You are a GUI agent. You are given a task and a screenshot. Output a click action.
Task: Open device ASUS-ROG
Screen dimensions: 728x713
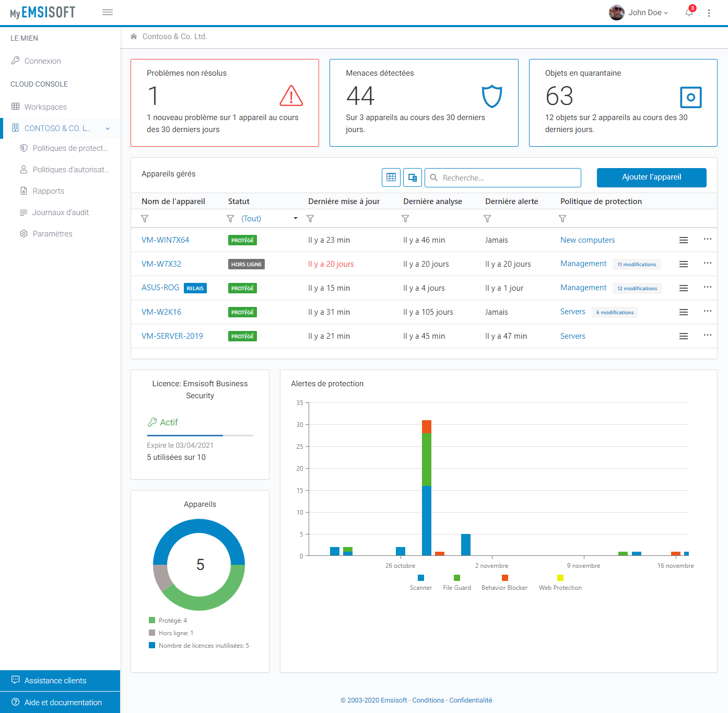coord(160,288)
